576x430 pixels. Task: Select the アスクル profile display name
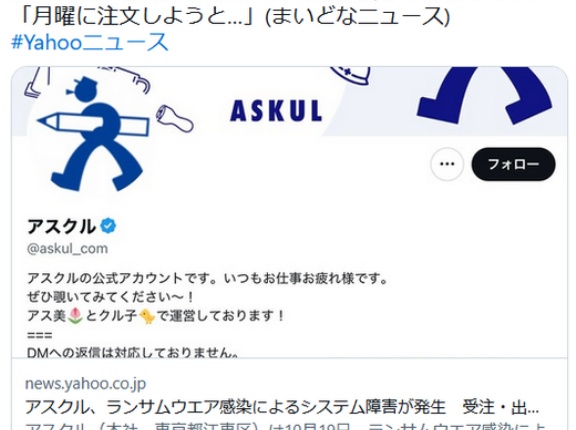(61, 226)
